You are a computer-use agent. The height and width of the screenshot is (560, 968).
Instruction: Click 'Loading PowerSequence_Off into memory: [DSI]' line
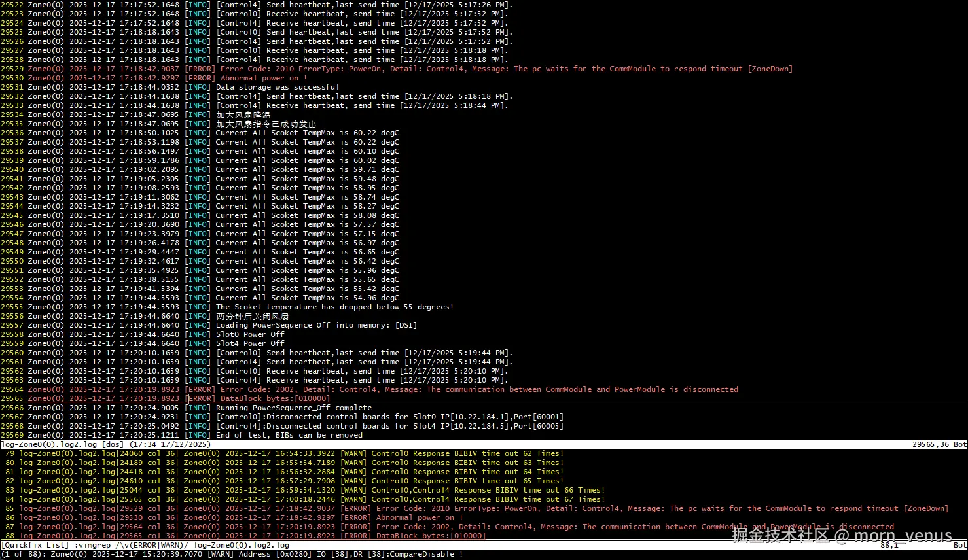(209, 325)
